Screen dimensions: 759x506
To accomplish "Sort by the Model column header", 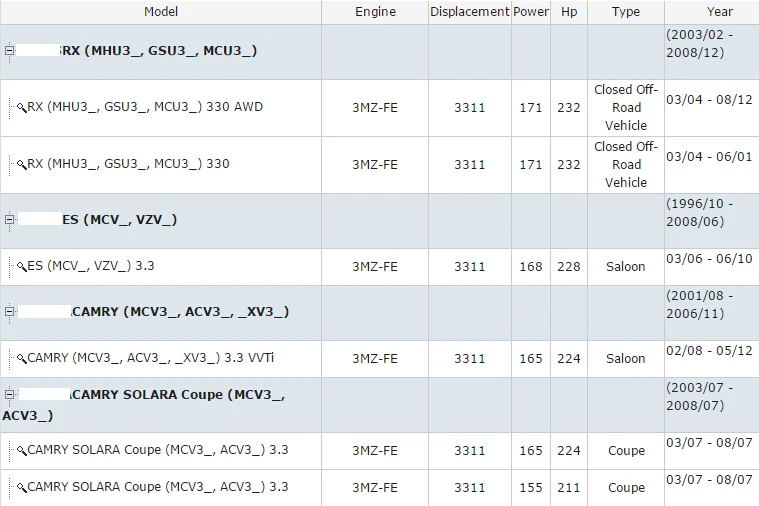I will [161, 12].
